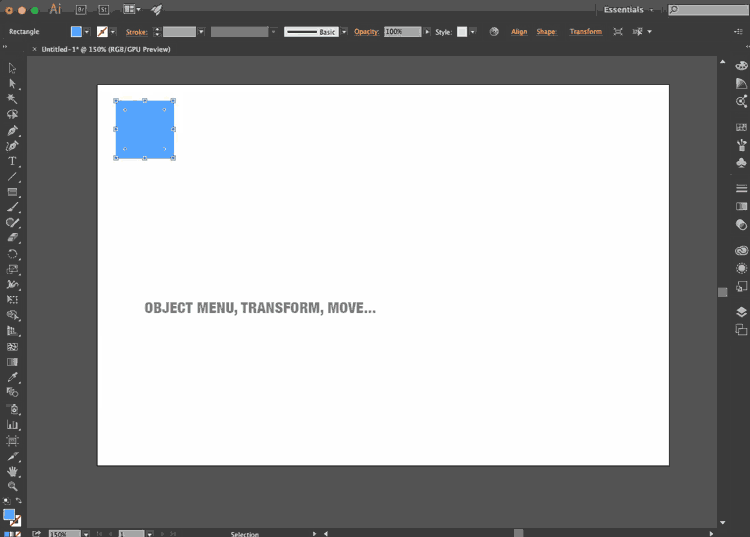Open the control bar panel menu
Image resolution: width=750 pixels, height=537 pixels.
click(x=738, y=32)
